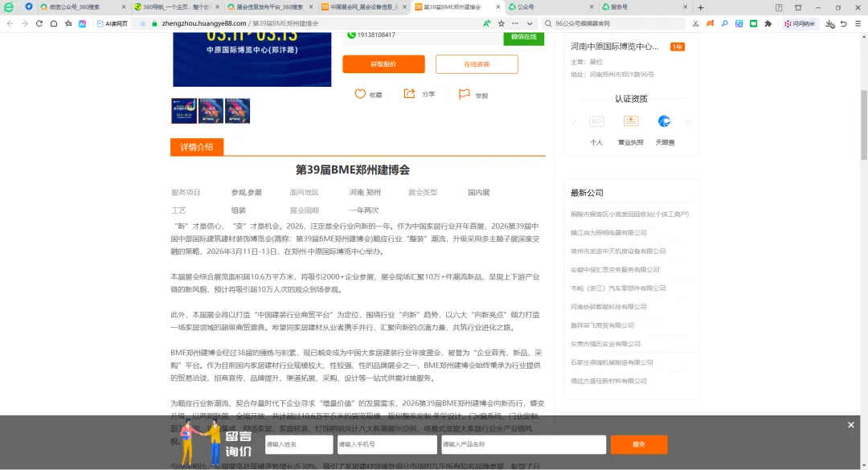
Task: Close the 第39届BME郑州建博会 tab
Action: 498,7
